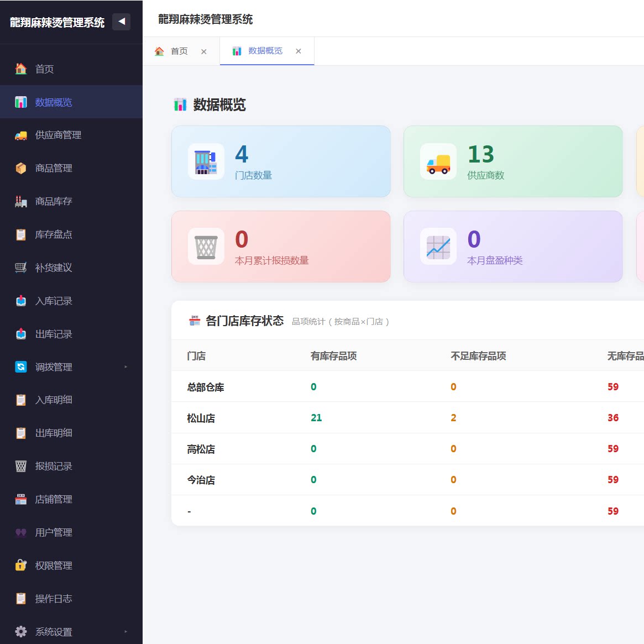Screen dimensions: 644x644
Task: Click the sync icon beside 调拨管理
Action: pos(20,366)
